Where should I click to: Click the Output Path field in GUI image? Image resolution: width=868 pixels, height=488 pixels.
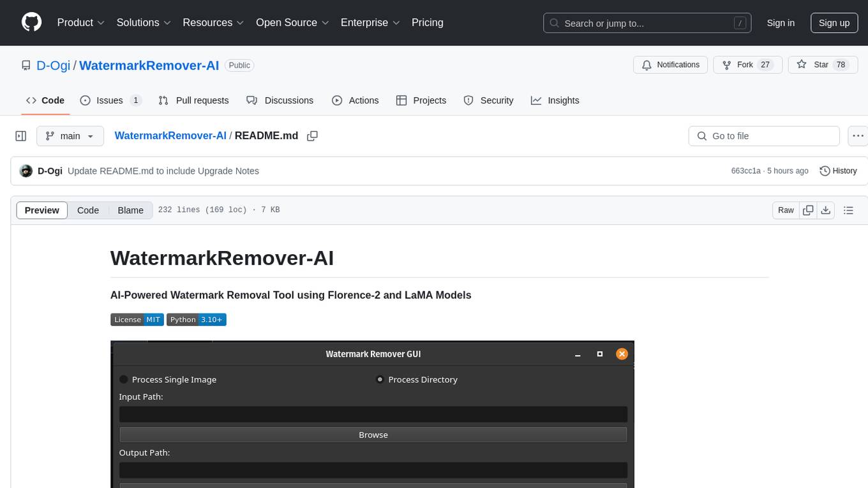[373, 470]
